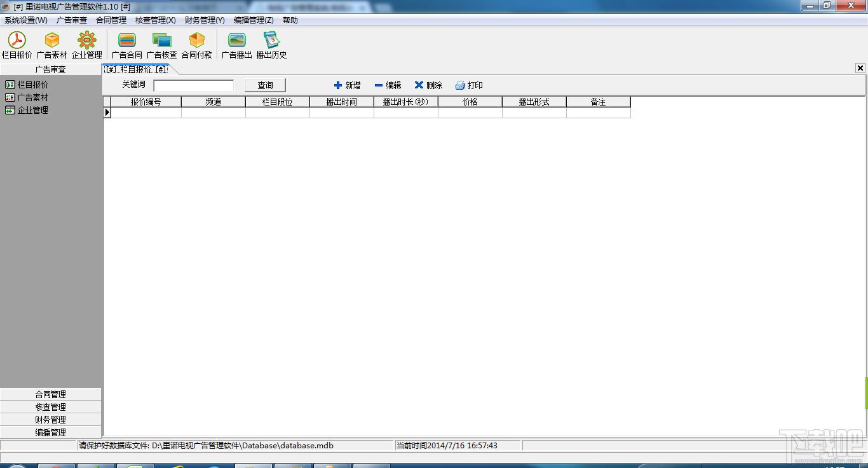Open the 帮助 menu

[290, 20]
